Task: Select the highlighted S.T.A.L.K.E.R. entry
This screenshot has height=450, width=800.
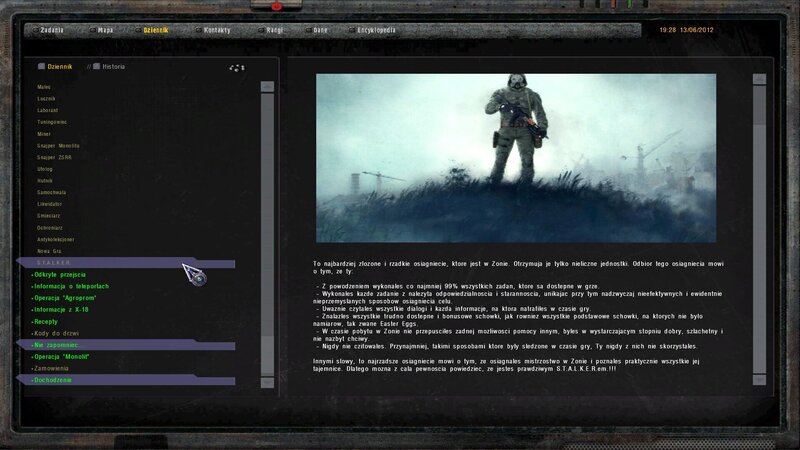Action: click(126, 263)
